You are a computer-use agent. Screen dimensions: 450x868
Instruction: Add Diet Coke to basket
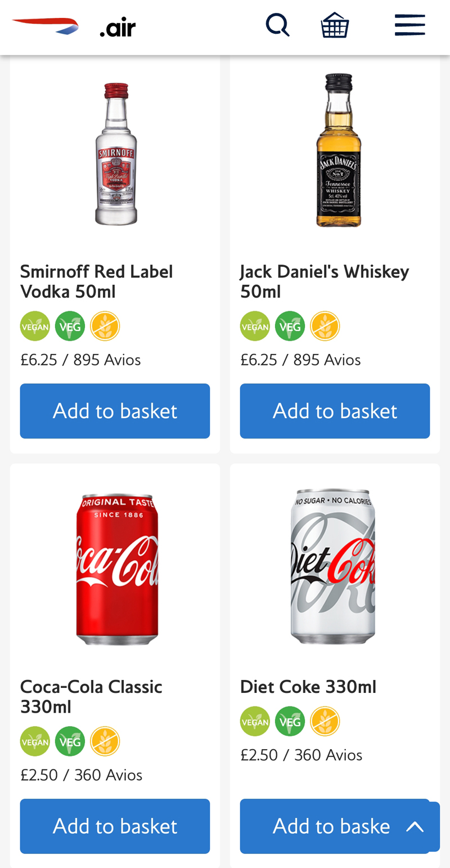tap(321, 826)
